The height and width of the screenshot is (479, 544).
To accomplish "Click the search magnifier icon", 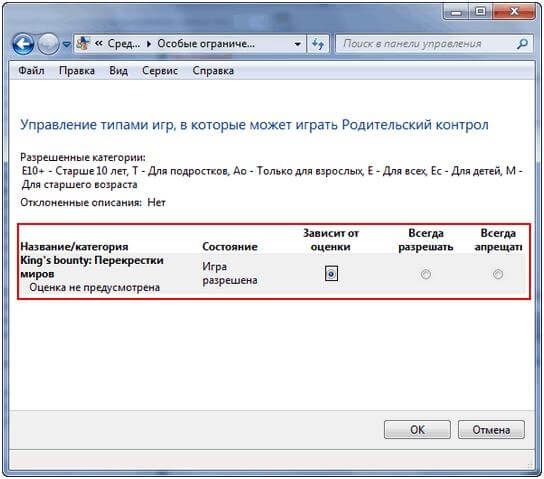I will pyautogui.click(x=522, y=44).
